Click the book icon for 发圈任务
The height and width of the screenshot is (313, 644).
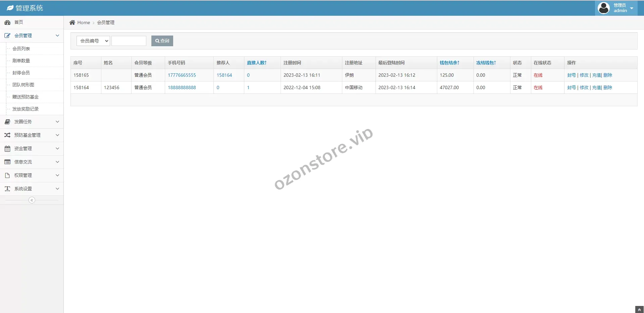coord(7,122)
